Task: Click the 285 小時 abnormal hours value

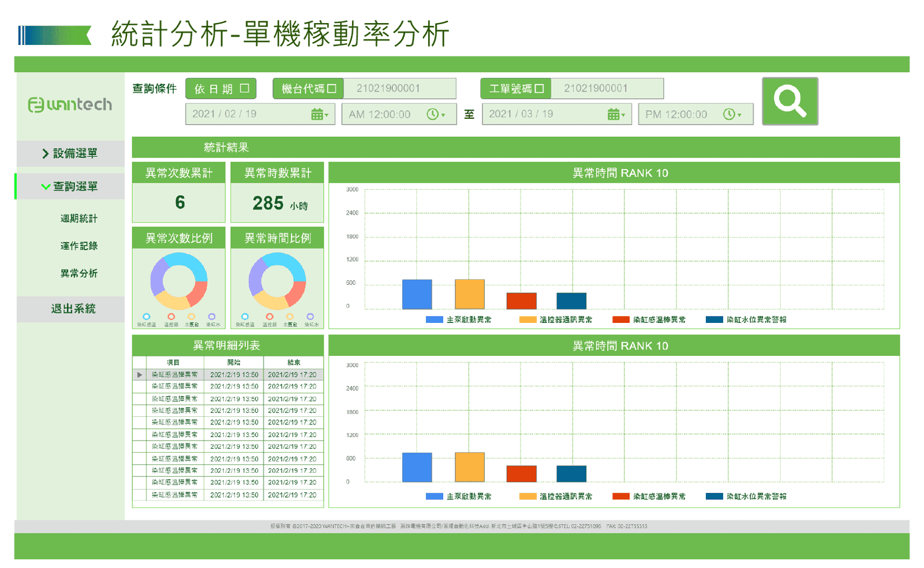Action: click(x=280, y=204)
